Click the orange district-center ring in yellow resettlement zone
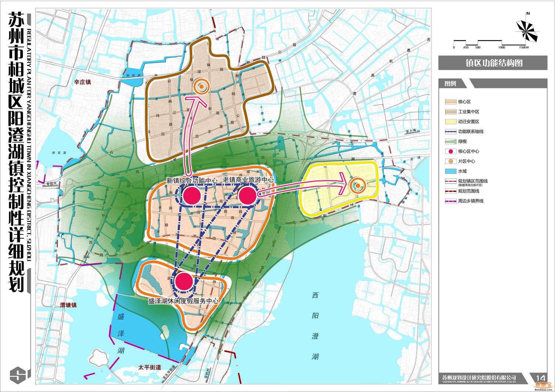 [358, 186]
